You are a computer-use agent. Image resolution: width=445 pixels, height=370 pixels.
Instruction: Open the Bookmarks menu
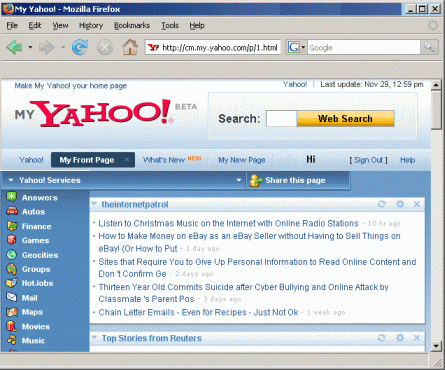[132, 25]
